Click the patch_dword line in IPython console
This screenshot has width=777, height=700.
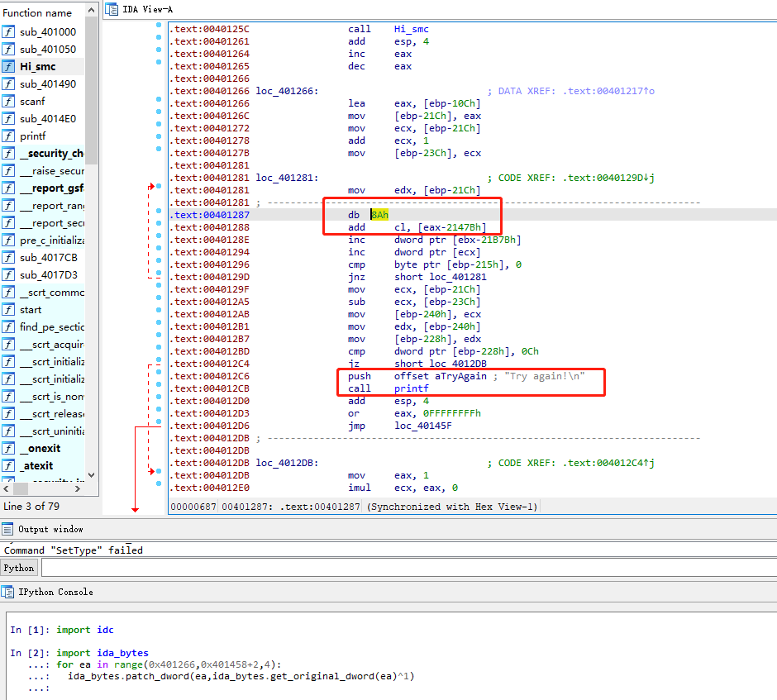pyautogui.click(x=241, y=676)
